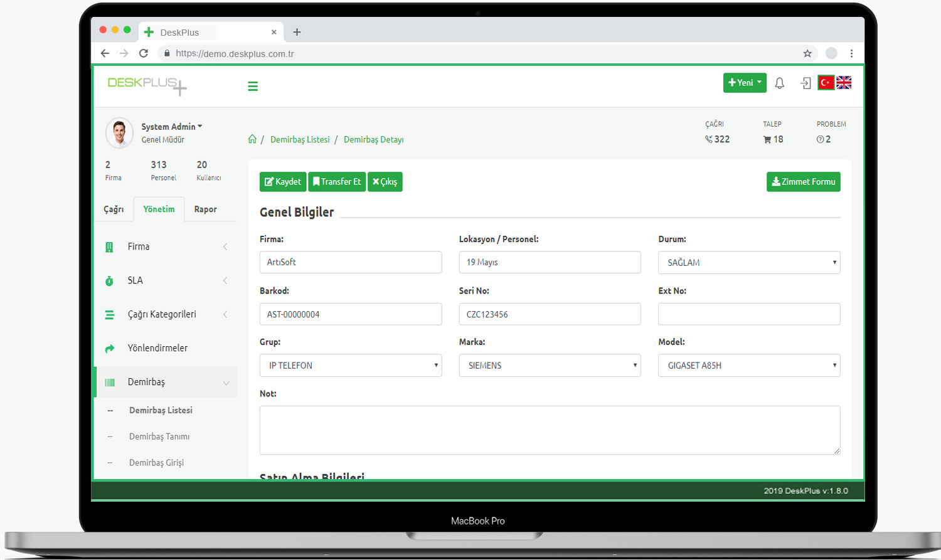Follow the Demirbaş Listesi breadcrumb link
This screenshot has width=941, height=560.
(300, 140)
